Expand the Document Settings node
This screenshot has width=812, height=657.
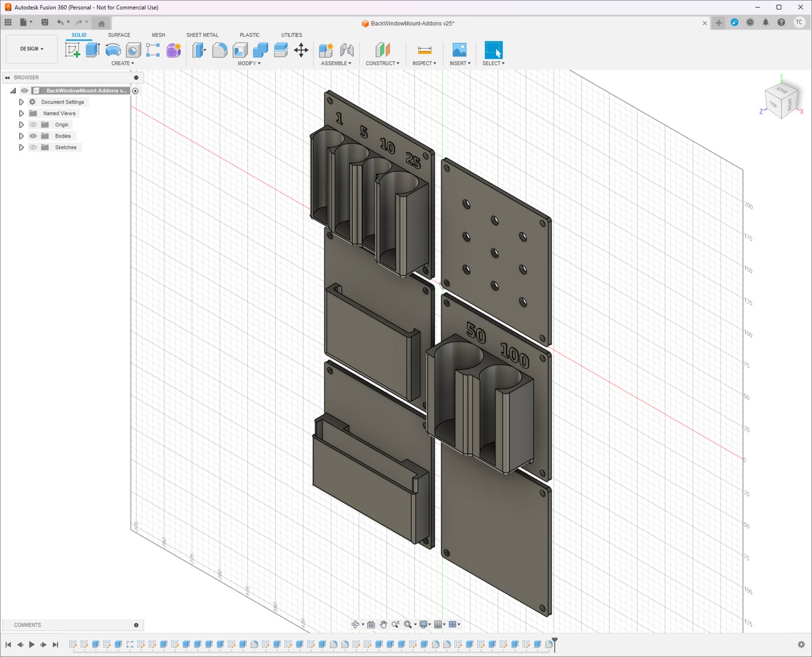click(21, 102)
